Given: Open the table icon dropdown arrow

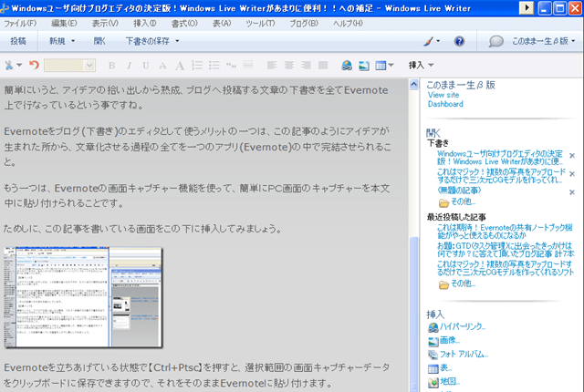Looking at the screenshot, I should pyautogui.click(x=391, y=65).
